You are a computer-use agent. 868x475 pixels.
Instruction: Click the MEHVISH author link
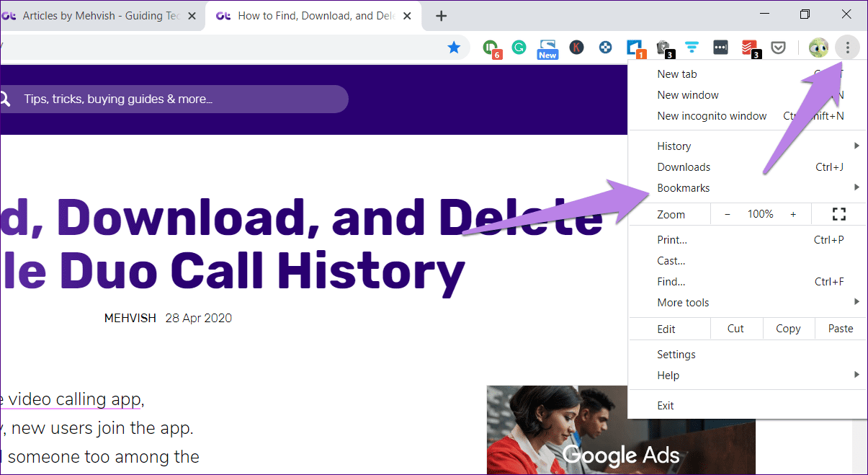point(130,318)
